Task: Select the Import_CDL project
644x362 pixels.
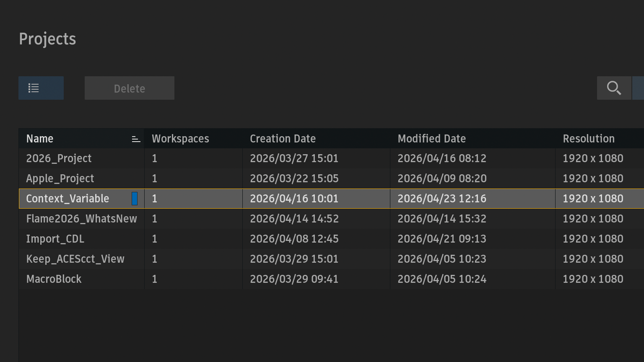Action: point(55,239)
